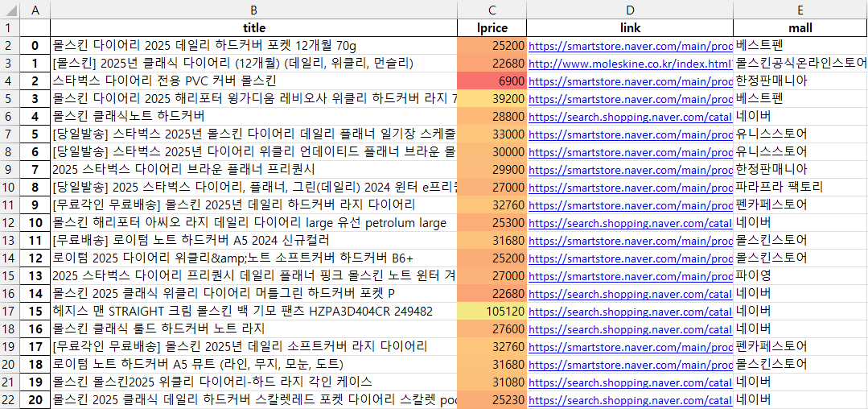Click index cell 15 in column A
This screenshot has width=868, height=409.
pyautogui.click(x=35, y=312)
